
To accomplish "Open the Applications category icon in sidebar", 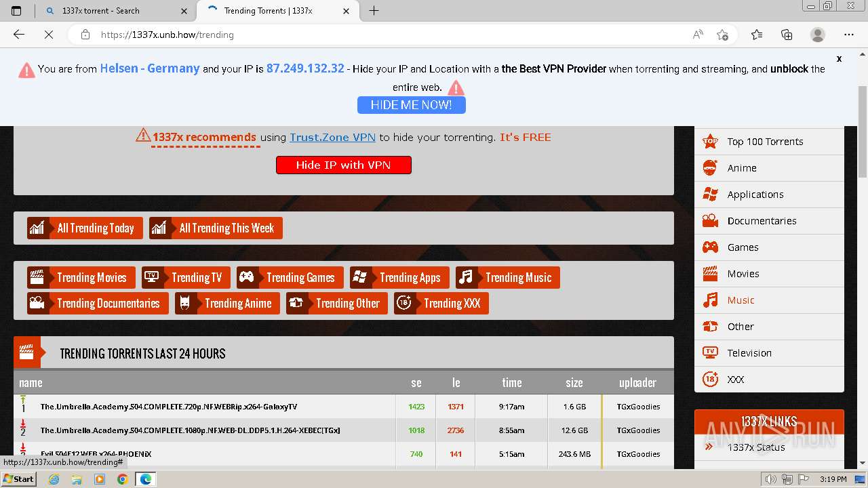I will pyautogui.click(x=710, y=194).
